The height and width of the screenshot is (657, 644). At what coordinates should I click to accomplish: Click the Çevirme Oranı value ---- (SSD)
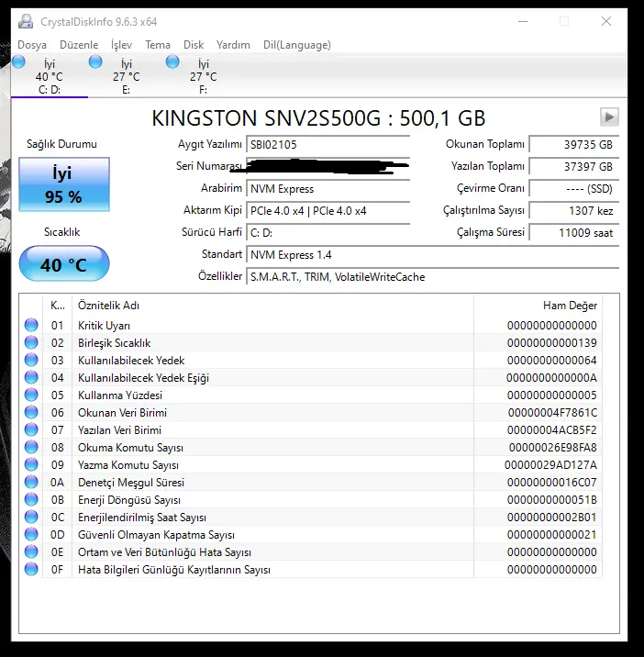574,188
